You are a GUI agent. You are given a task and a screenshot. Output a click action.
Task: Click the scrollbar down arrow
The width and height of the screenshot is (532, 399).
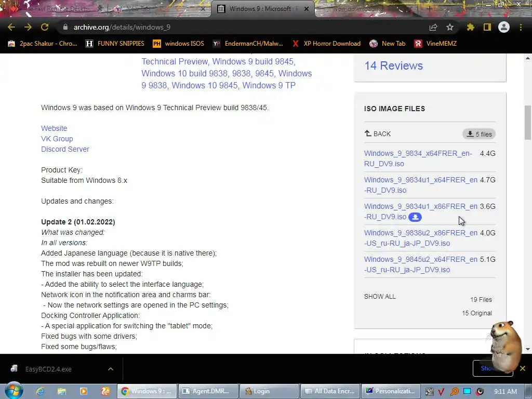[x=528, y=349]
